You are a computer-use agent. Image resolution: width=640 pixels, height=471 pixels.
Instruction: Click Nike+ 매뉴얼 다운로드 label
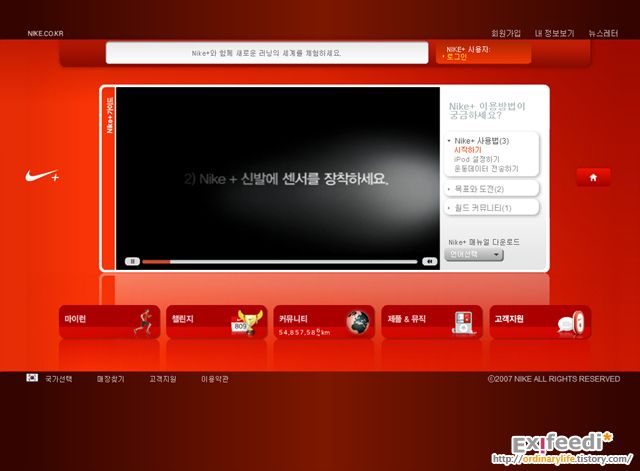click(484, 242)
